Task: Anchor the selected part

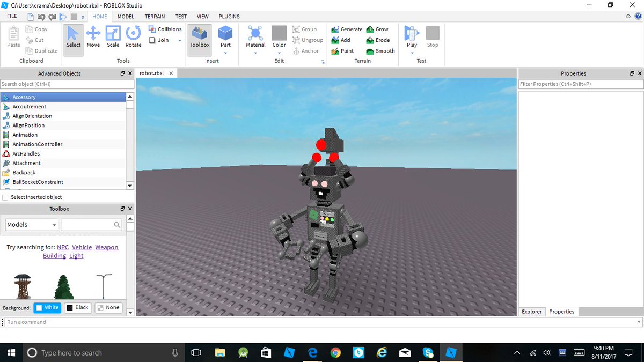Action: (x=306, y=51)
